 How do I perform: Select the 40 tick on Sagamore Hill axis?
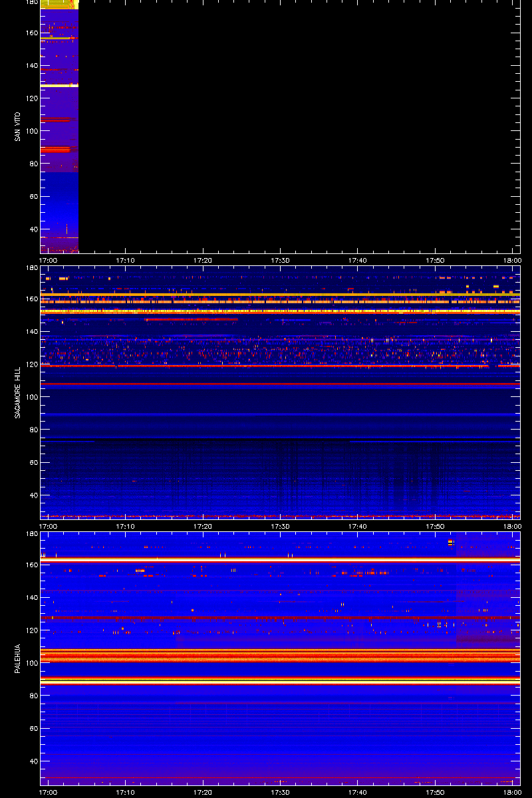[x=33, y=495]
